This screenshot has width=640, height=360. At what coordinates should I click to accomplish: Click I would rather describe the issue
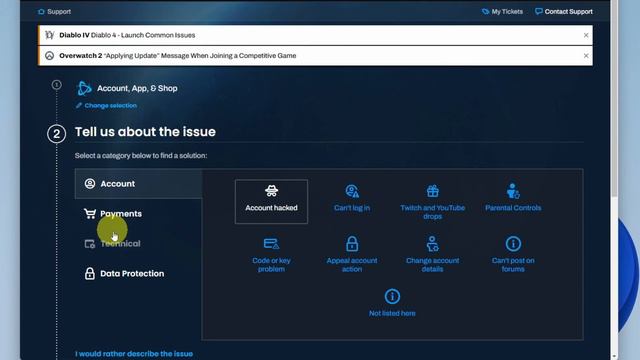(x=134, y=354)
